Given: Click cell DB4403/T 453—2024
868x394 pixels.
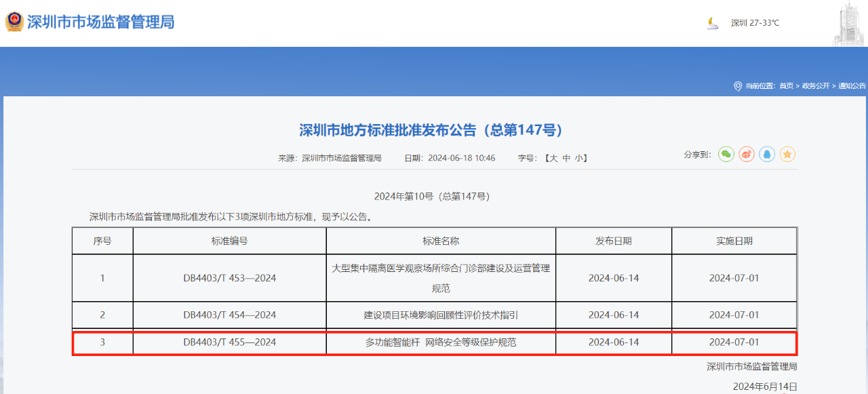Looking at the screenshot, I should point(229,278).
